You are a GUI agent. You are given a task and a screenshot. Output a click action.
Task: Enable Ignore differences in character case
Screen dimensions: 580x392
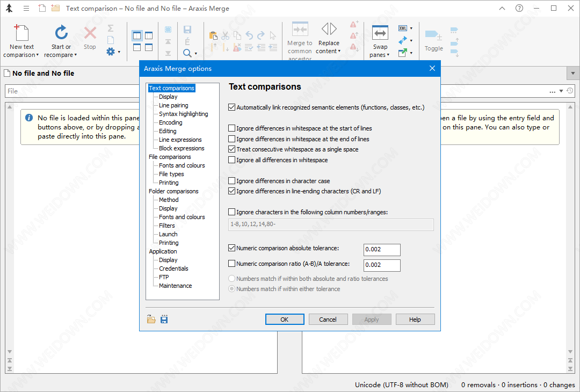231,180
